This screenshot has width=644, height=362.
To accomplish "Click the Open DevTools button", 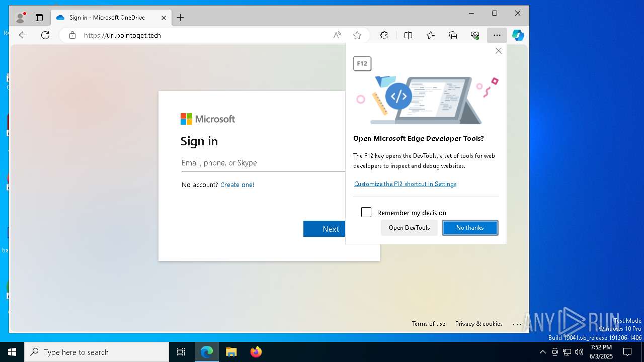I will click(409, 228).
